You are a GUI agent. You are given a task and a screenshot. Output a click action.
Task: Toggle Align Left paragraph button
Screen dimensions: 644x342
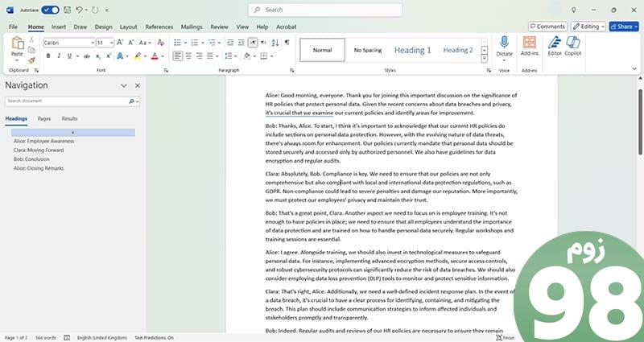pyautogui.click(x=177, y=56)
